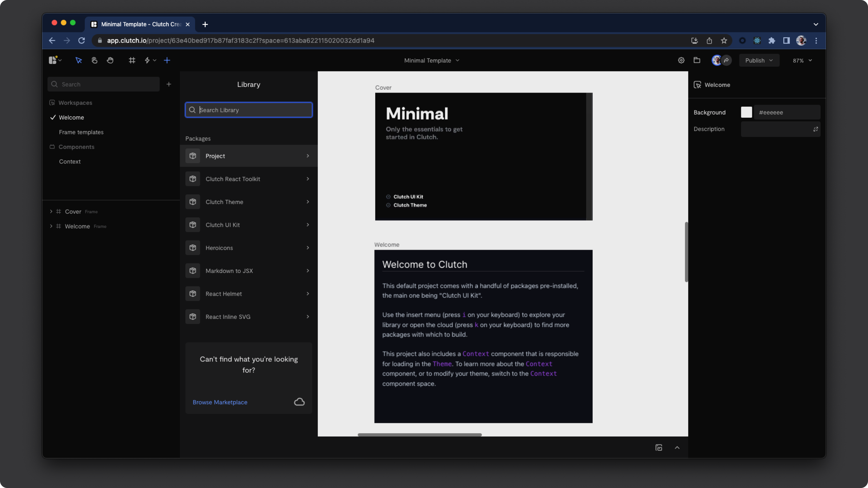Open the 87% zoom dropdown

(x=802, y=60)
